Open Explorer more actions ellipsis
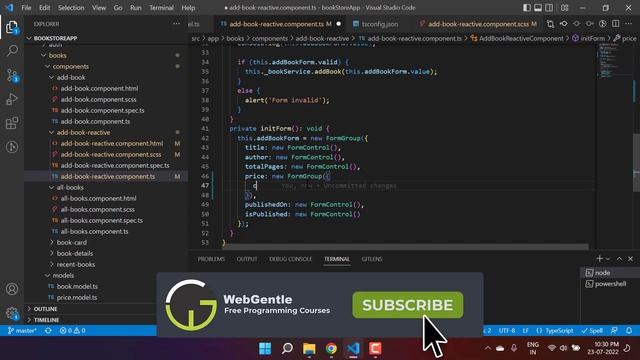Image resolution: width=640 pixels, height=360 pixels. pyautogui.click(x=176, y=24)
